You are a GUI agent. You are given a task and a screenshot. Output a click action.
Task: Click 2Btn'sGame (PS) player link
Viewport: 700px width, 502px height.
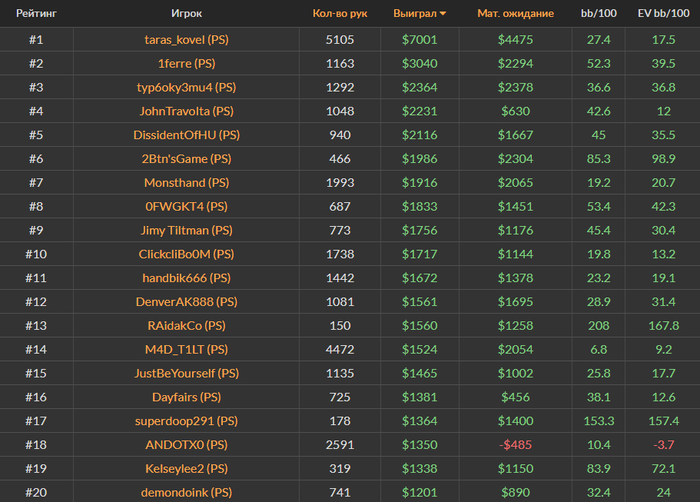[187, 159]
